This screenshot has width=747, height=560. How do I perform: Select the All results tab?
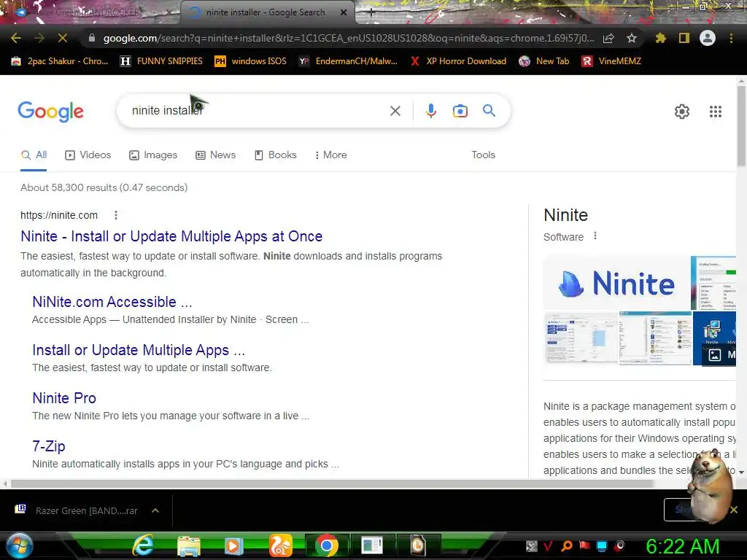coord(34,155)
